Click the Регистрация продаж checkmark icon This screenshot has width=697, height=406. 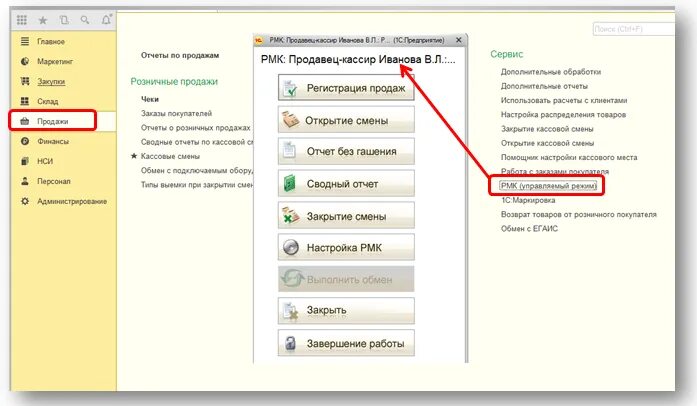point(290,88)
